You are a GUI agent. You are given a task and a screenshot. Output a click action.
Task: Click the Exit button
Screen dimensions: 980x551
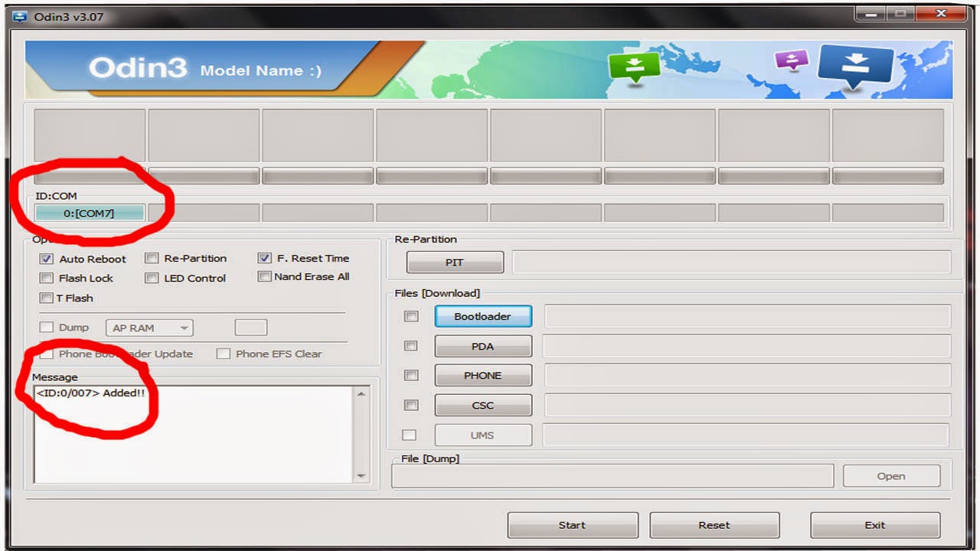(x=875, y=525)
